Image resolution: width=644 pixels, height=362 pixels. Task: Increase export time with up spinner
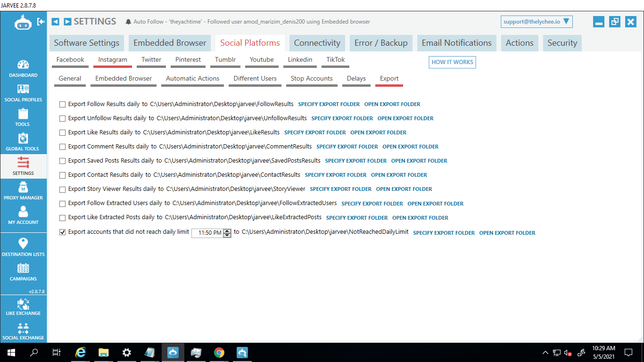227,231
